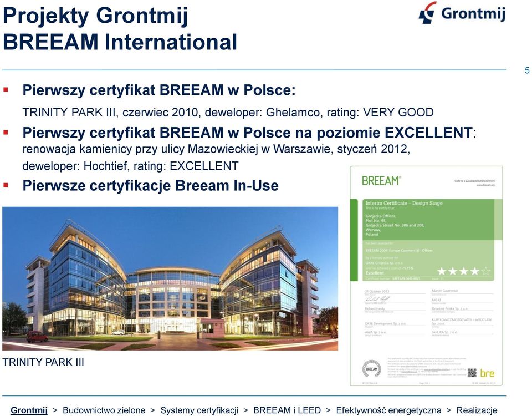This screenshot has width=532, height=416.
Task: Navigate to Realizacje breadcrumb item
Action: [x=477, y=410]
